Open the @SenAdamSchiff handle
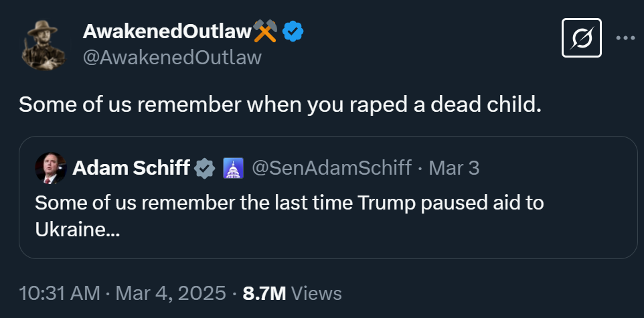644x318 pixels. pos(331,167)
